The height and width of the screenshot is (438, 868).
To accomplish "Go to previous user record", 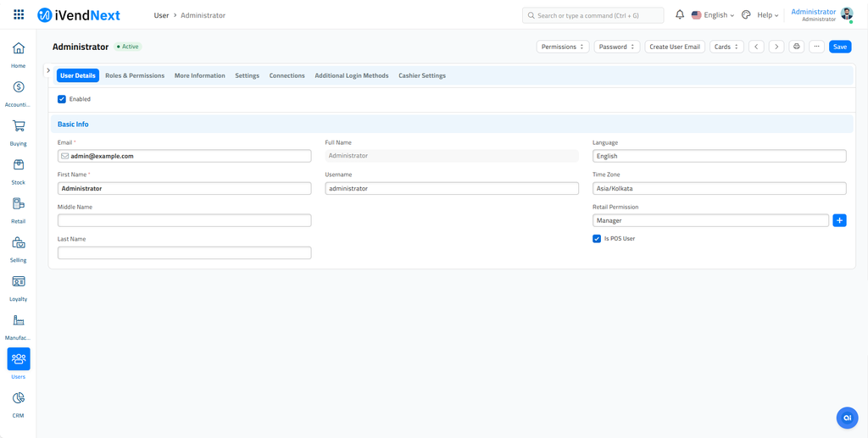I will [x=756, y=47].
